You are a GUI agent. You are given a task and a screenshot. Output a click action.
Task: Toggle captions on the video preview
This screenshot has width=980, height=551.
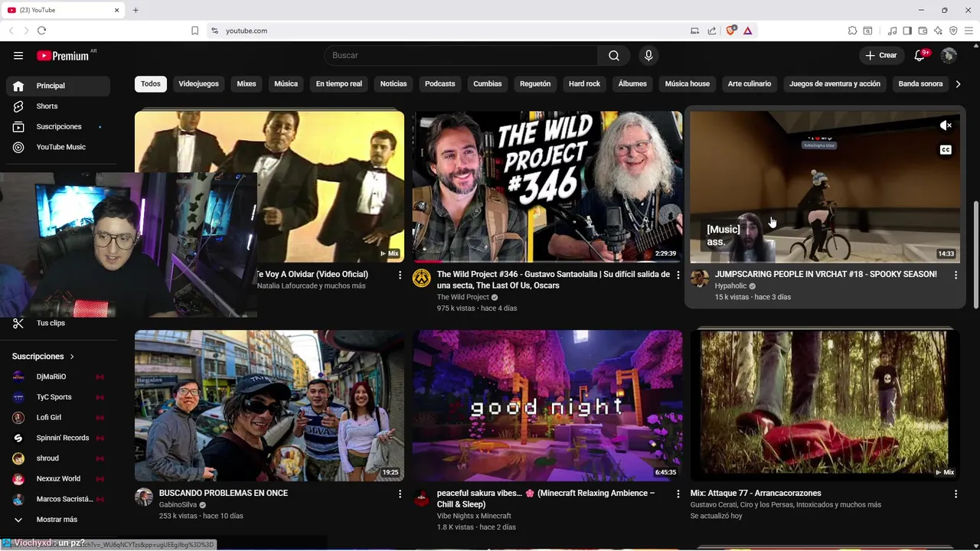946,150
